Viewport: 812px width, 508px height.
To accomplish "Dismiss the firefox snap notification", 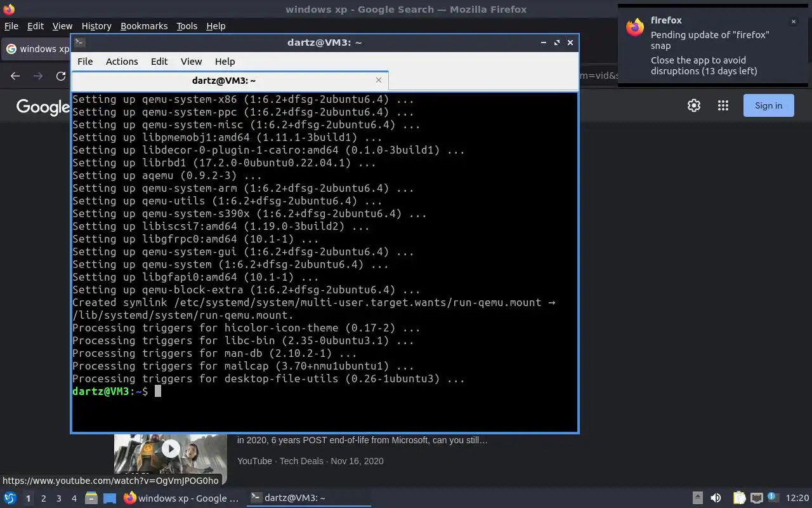I will (793, 22).
